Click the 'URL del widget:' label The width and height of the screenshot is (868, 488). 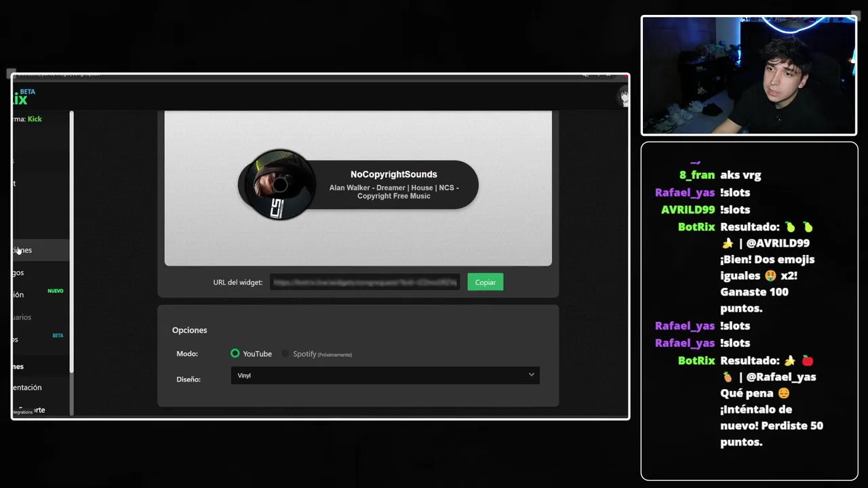[x=237, y=282]
